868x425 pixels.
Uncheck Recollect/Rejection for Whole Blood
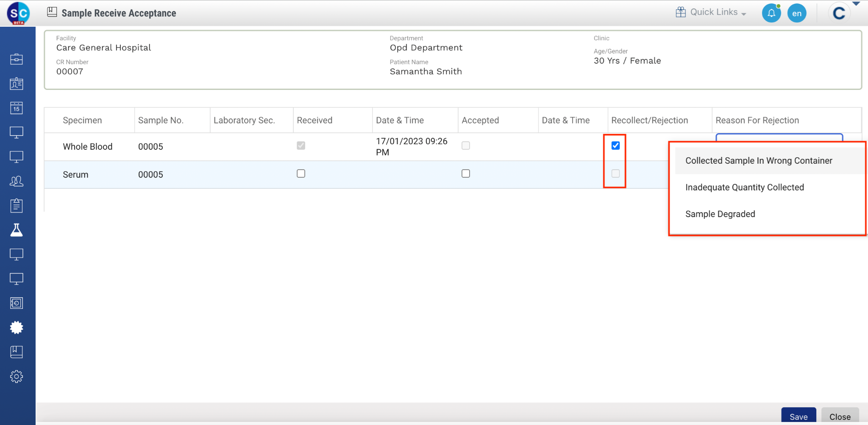point(615,145)
